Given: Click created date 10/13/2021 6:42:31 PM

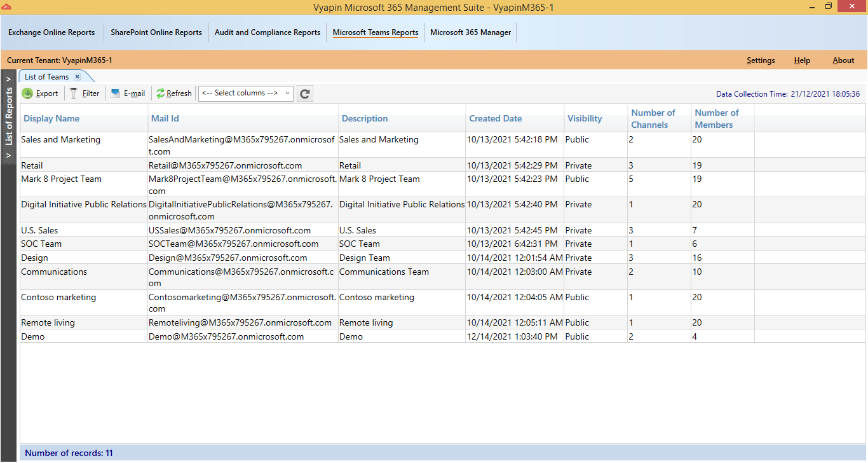Looking at the screenshot, I should pos(512,244).
